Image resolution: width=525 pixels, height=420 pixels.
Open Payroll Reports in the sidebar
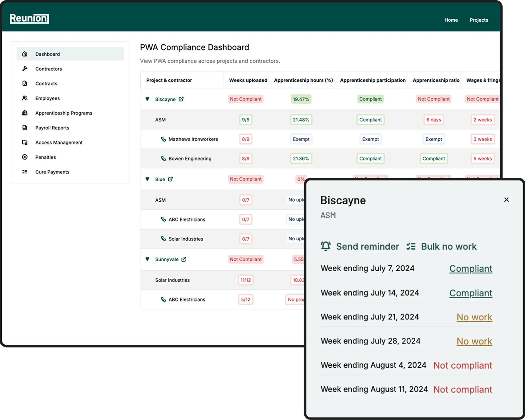tap(52, 128)
